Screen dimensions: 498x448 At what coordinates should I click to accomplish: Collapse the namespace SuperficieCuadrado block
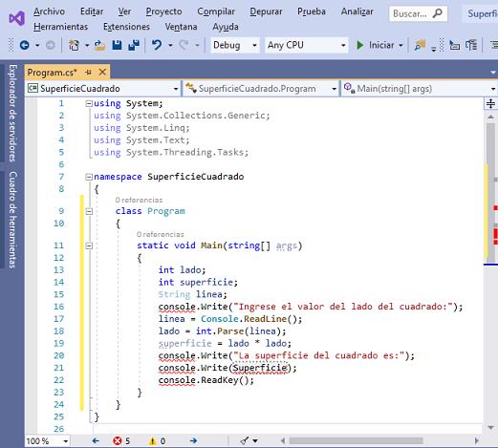point(89,177)
